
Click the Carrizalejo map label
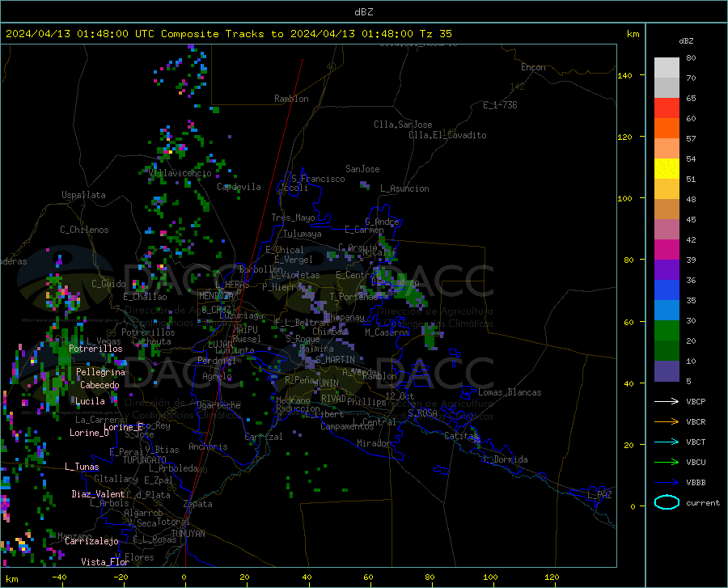point(91,541)
